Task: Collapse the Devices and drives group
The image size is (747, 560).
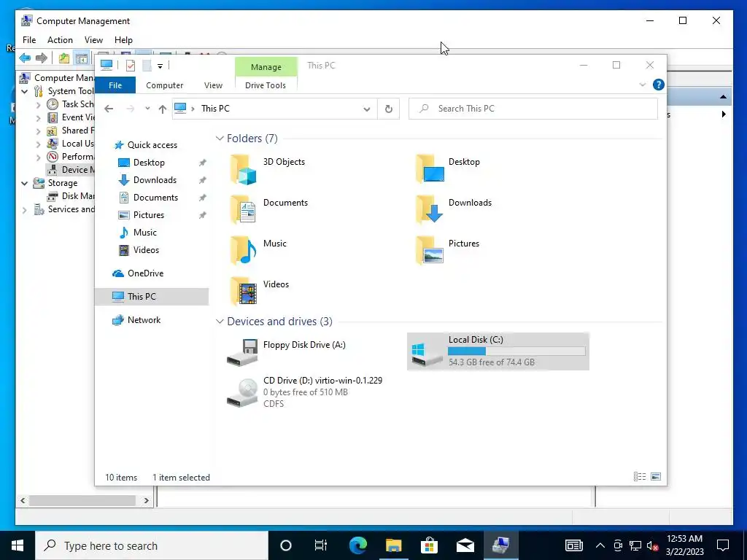Action: click(220, 322)
